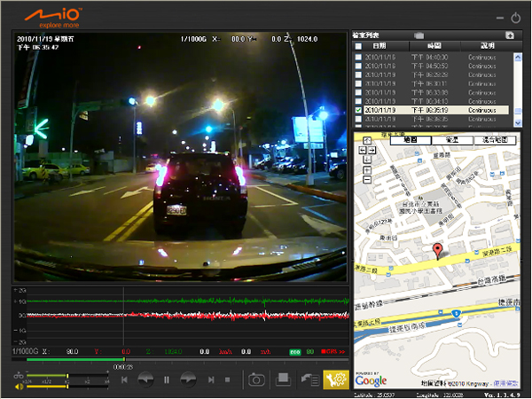Open the highlighted yellow settings gear button
Screen dimensions: 532x399
pyautogui.click(x=336, y=379)
